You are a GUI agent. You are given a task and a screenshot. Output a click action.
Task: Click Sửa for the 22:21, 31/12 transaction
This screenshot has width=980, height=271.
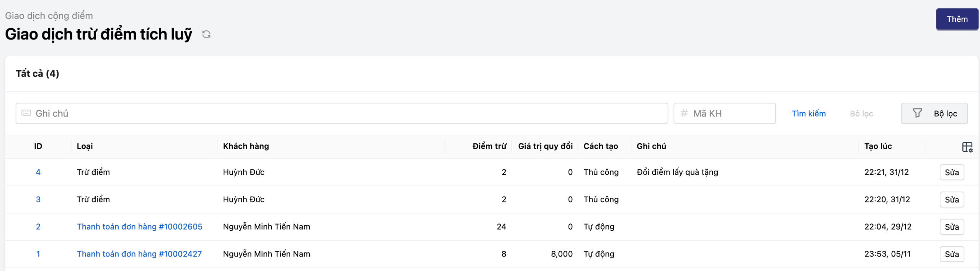tap(951, 172)
